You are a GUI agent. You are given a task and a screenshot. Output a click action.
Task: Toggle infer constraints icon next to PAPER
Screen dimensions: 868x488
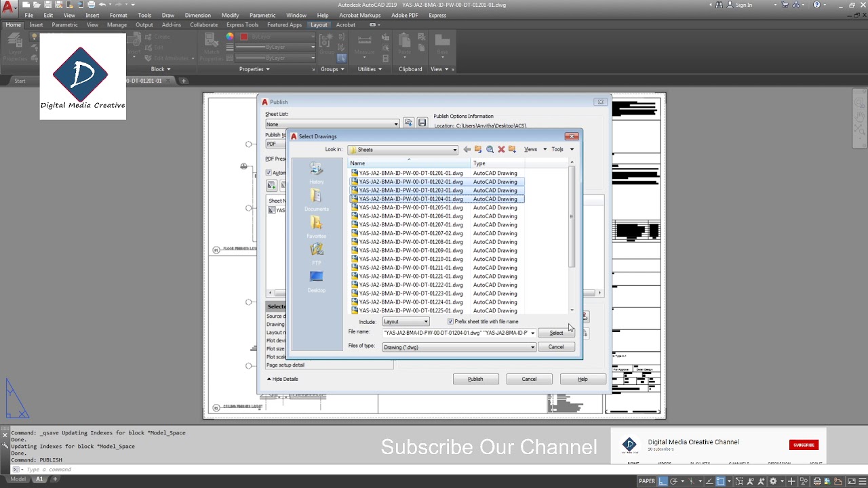(x=663, y=481)
